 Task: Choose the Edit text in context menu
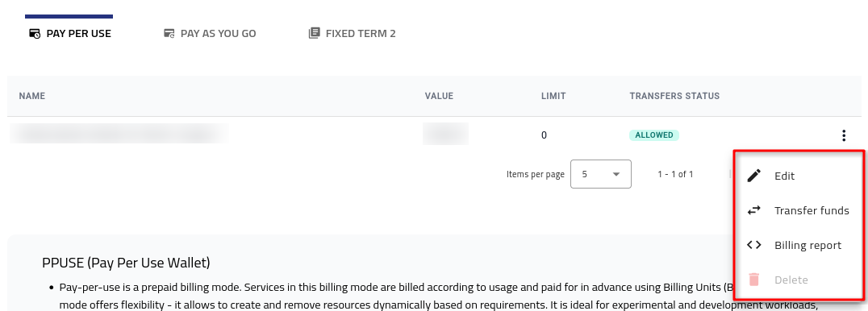point(784,176)
